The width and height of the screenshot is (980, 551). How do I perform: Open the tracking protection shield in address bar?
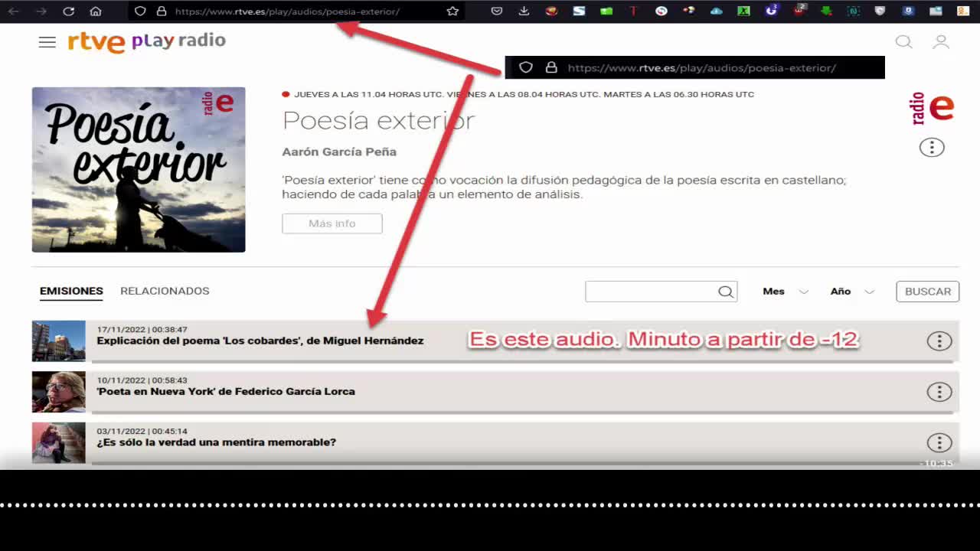[x=140, y=11]
